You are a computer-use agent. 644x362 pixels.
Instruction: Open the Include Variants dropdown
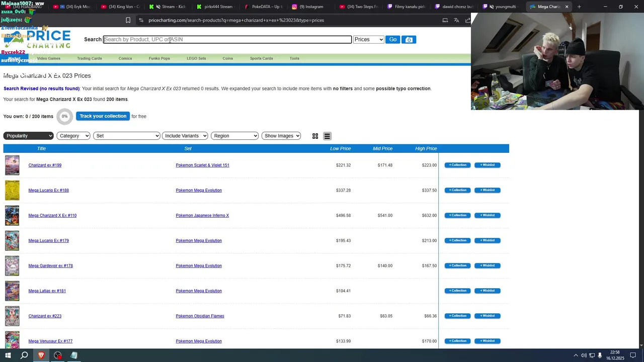185,136
